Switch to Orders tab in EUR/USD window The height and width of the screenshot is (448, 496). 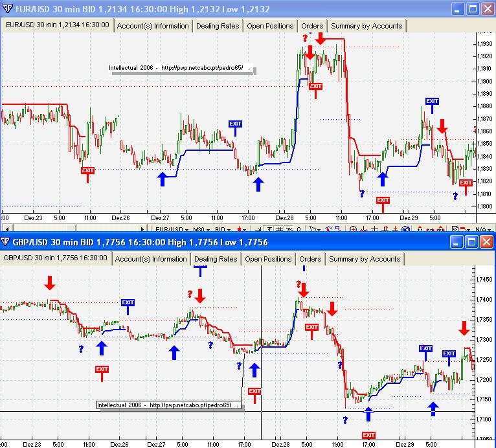(x=312, y=26)
